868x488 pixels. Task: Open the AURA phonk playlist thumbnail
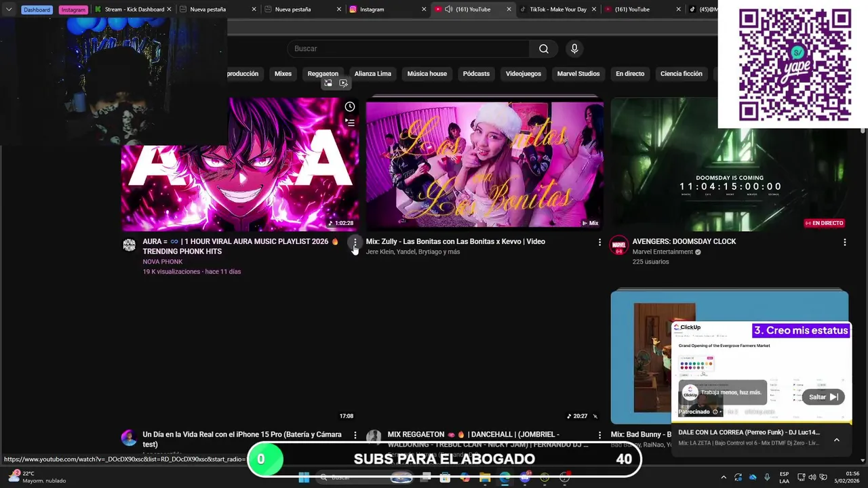(x=240, y=165)
